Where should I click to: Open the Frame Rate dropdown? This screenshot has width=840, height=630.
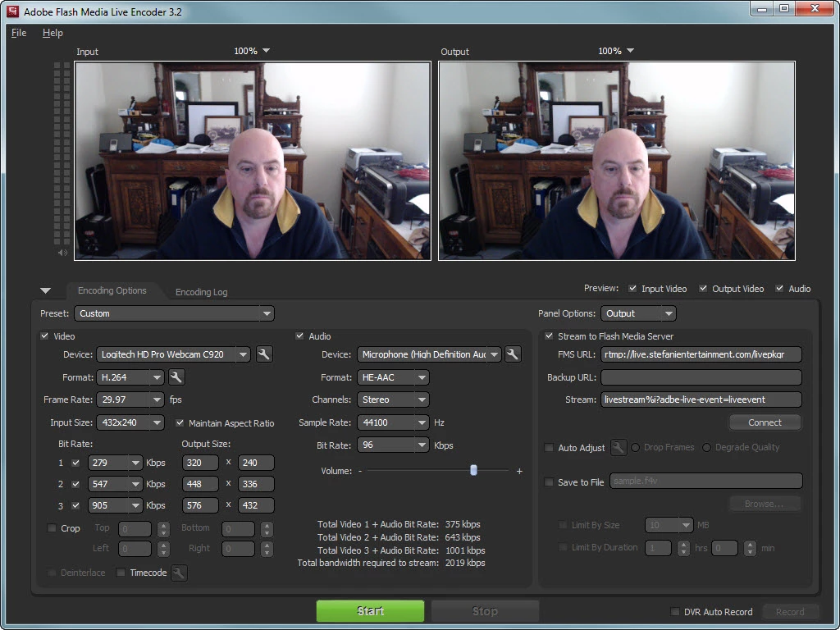click(x=130, y=399)
